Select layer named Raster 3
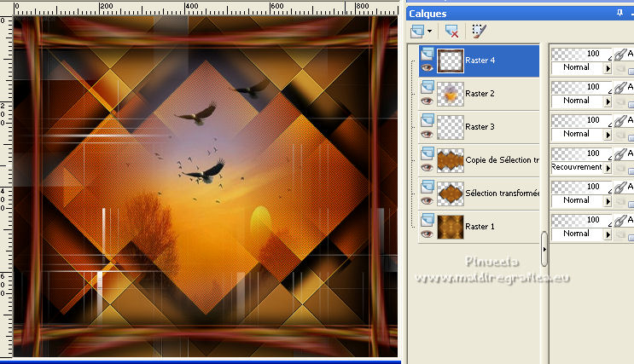634x364 pixels. click(x=480, y=126)
